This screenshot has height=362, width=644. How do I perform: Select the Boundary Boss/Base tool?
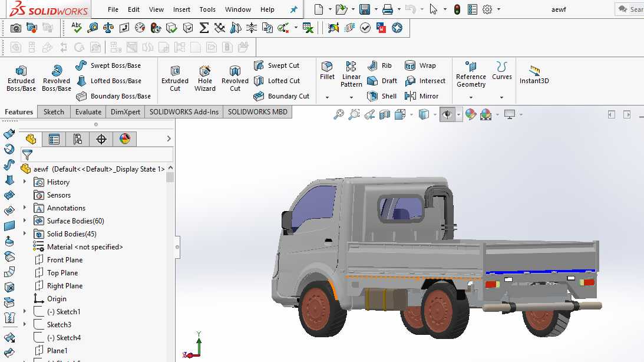click(114, 96)
